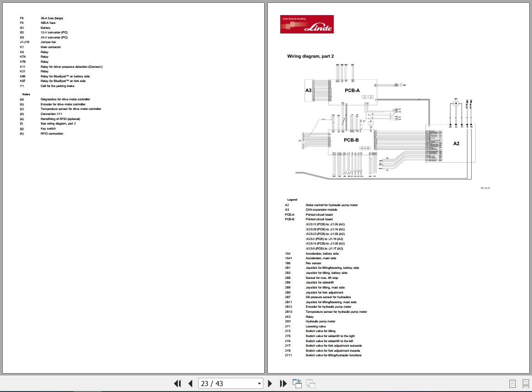Screen dimensions: 532x392
Task: Click 'Relay for driver presence detection (Connect:)'
Action: [71, 67]
